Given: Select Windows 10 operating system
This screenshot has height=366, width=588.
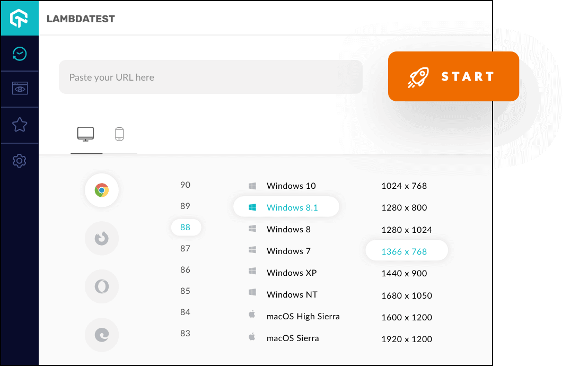Looking at the screenshot, I should 291,186.
